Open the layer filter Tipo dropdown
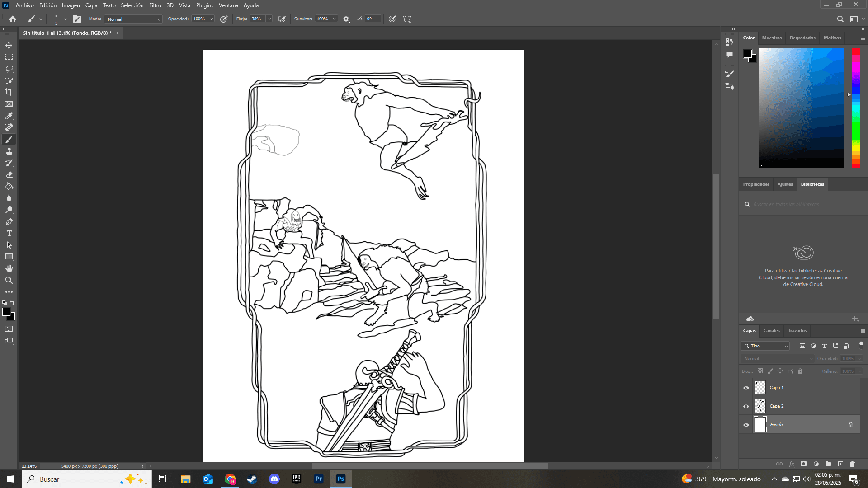Image resolution: width=868 pixels, height=488 pixels. click(765, 346)
